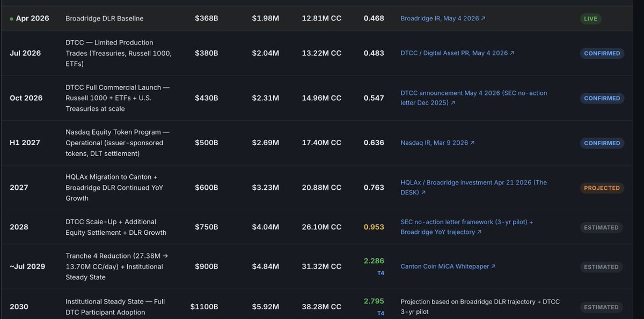Click the $4.04M value

(266, 227)
